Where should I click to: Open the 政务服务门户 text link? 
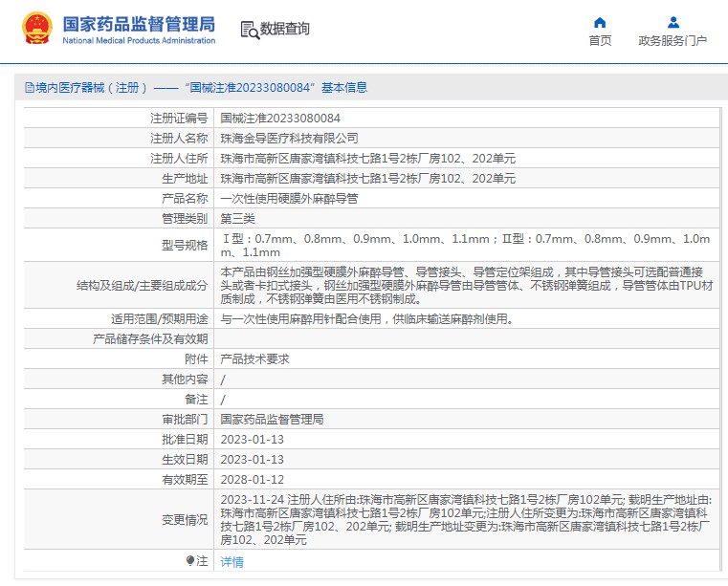point(673,41)
